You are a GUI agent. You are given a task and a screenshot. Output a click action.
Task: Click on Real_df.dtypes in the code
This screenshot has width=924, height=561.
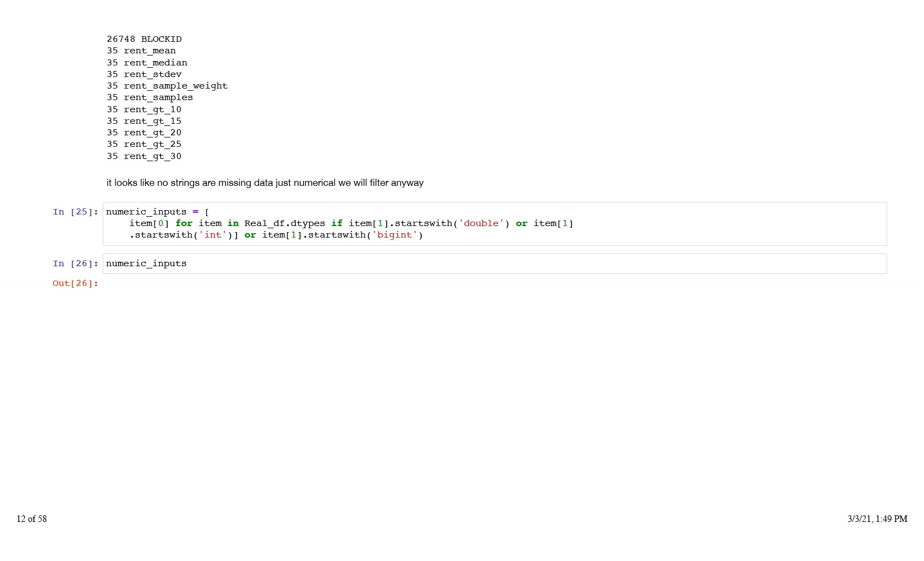point(284,223)
